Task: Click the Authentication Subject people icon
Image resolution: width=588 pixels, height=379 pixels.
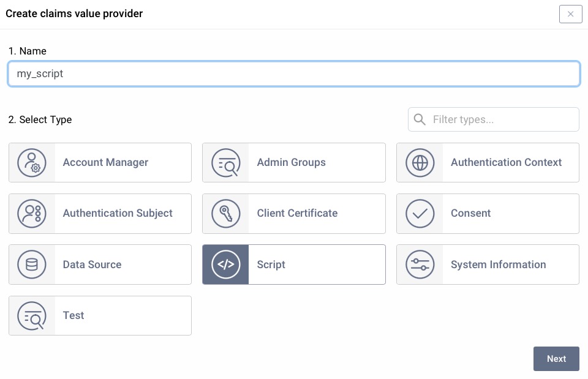Action: pyautogui.click(x=32, y=213)
